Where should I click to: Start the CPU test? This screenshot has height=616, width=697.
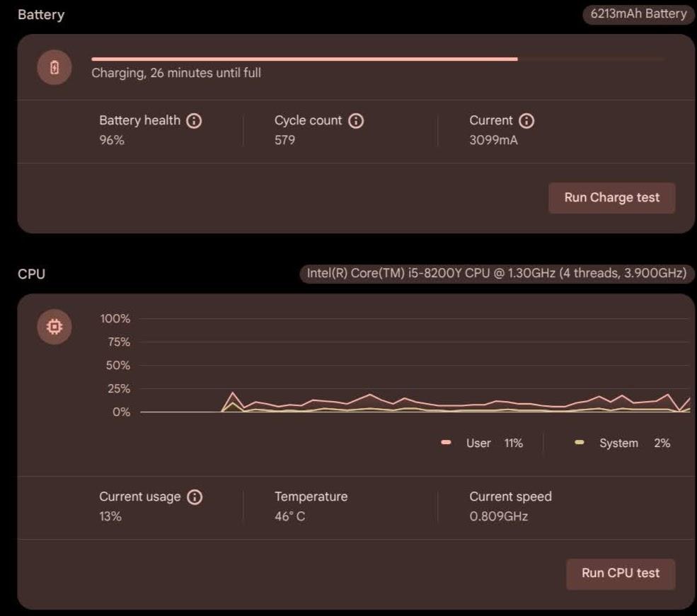click(620, 574)
